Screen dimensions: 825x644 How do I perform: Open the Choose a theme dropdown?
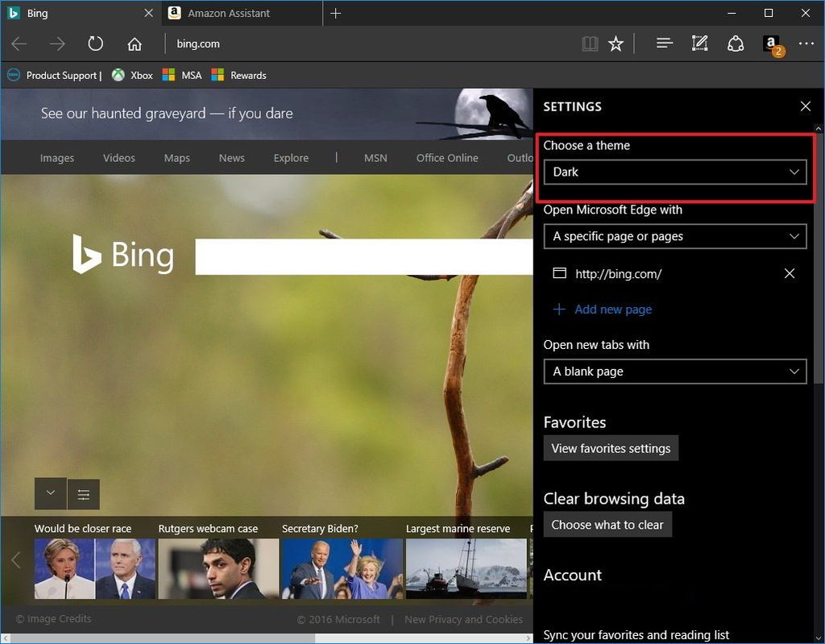click(674, 172)
